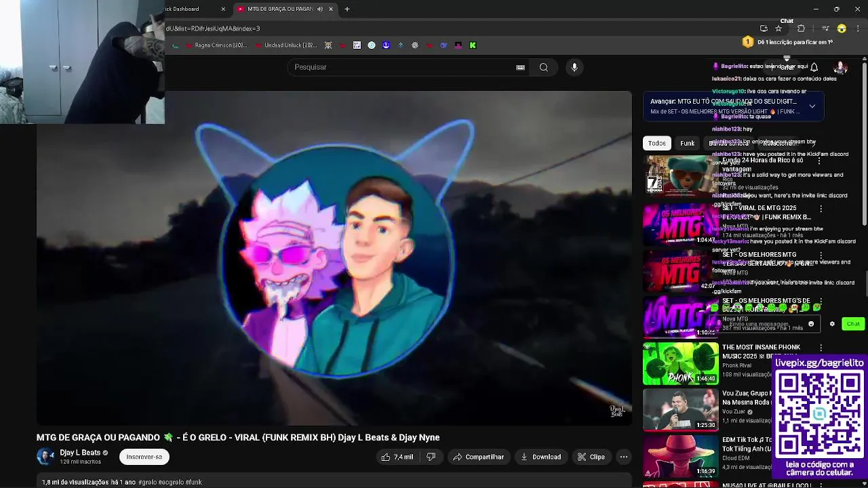The height and width of the screenshot is (488, 868).
Task: Install the page as app icon
Action: 764,28
